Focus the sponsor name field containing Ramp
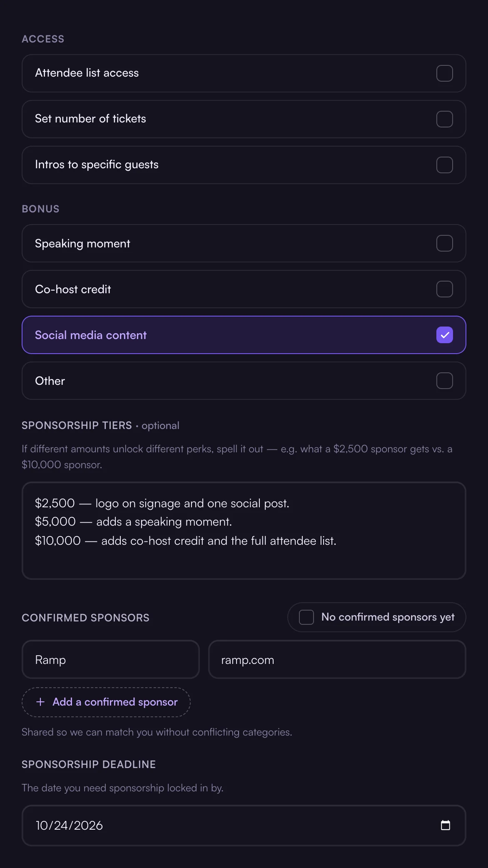 [x=111, y=660]
